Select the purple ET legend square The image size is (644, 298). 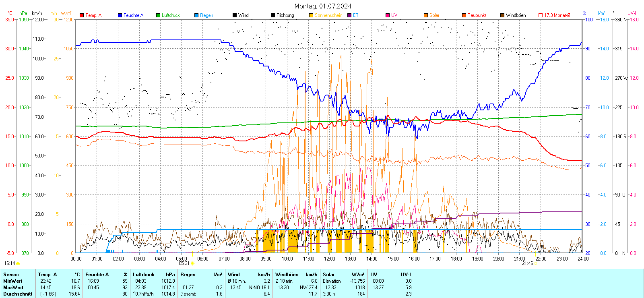point(349,15)
